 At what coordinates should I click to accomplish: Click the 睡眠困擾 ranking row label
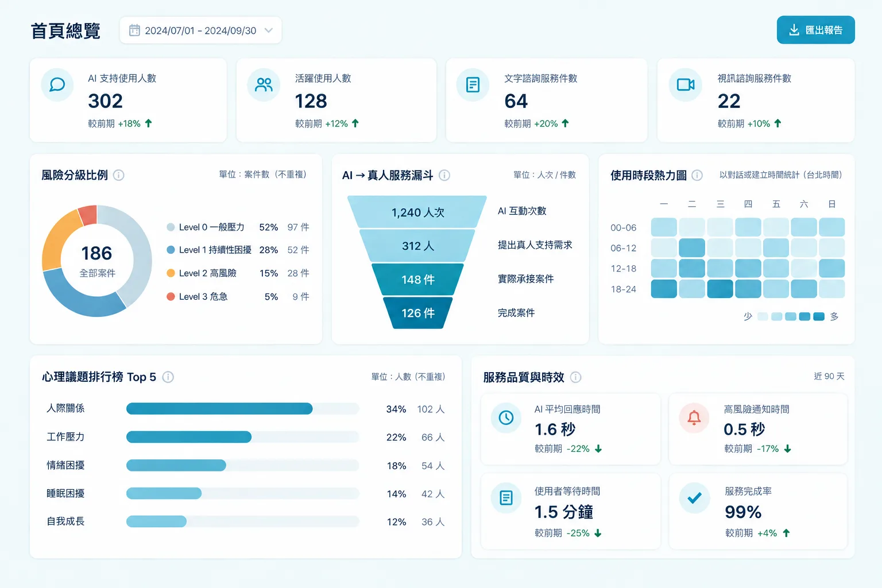coord(65,493)
